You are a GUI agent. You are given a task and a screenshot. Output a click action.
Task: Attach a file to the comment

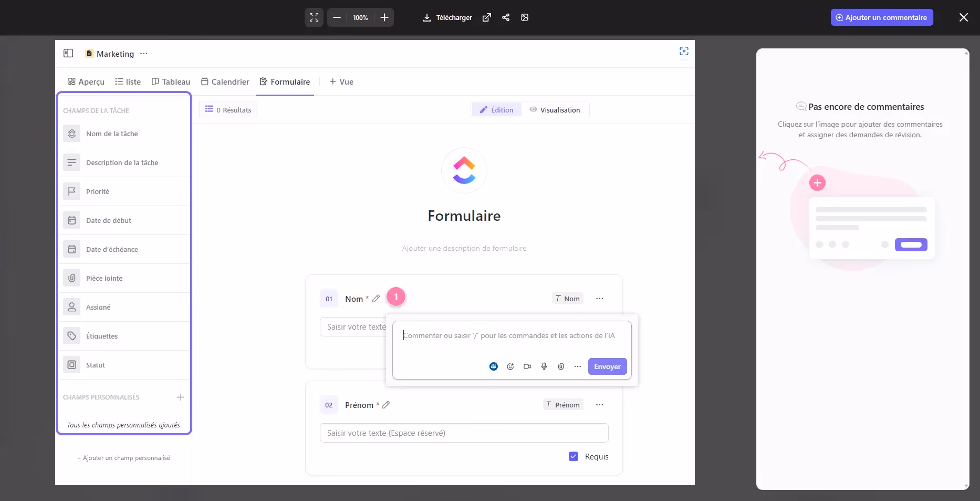tap(560, 366)
